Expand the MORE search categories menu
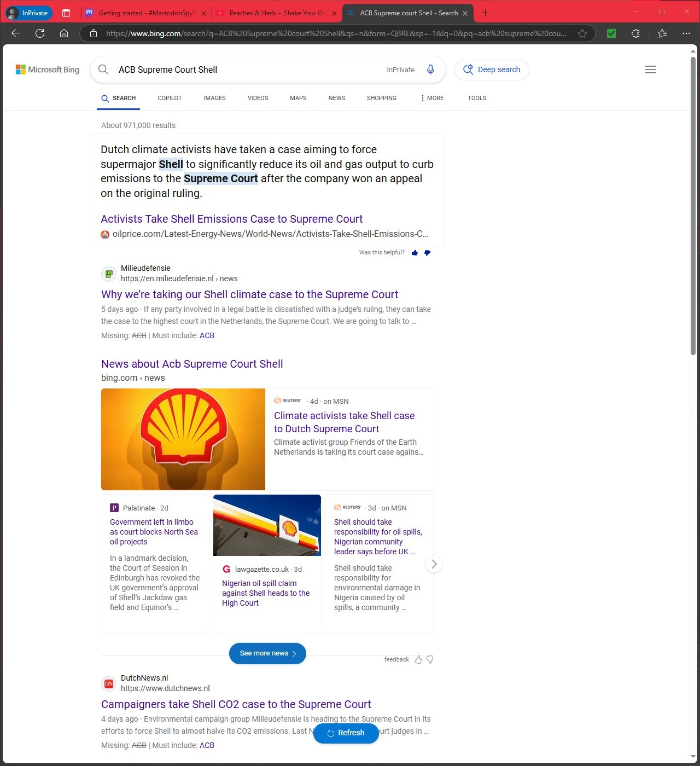This screenshot has height=766, width=700. 432,98
